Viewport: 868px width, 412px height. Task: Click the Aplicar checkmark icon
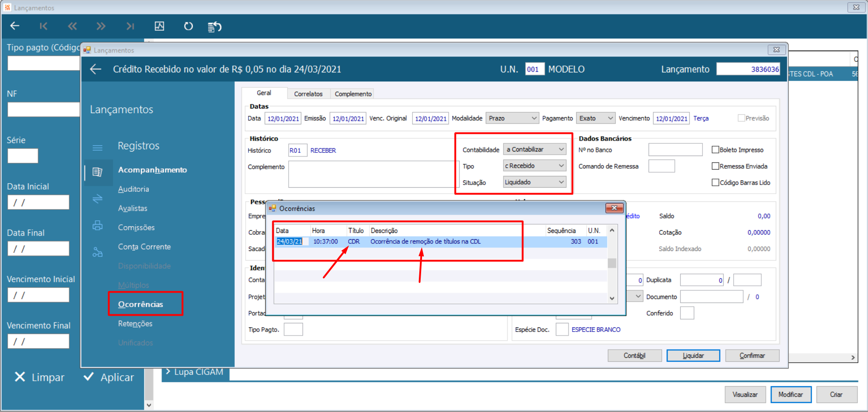click(89, 377)
